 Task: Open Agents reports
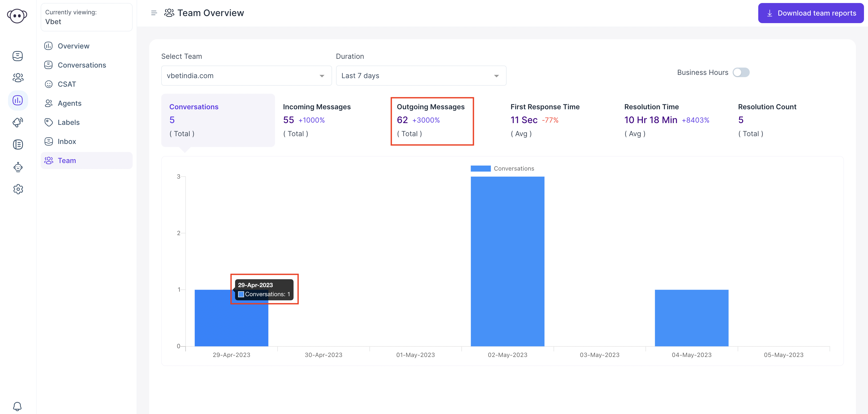click(87, 103)
